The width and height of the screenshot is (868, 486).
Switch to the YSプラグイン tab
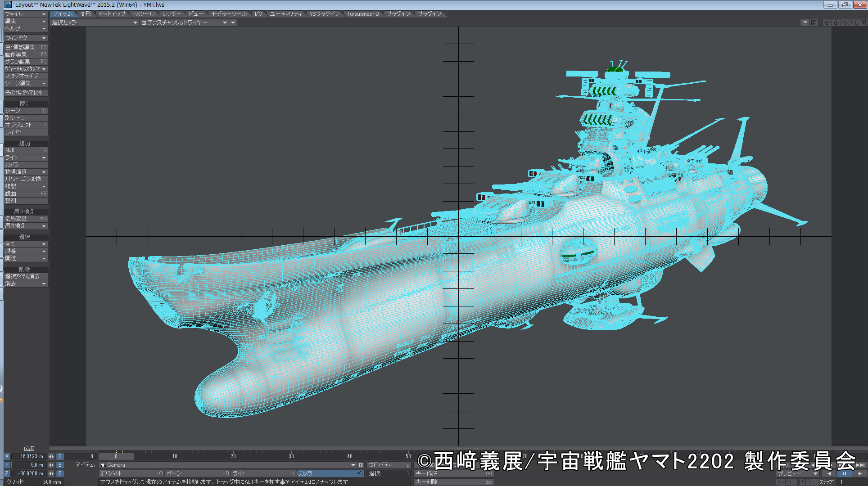[x=324, y=14]
